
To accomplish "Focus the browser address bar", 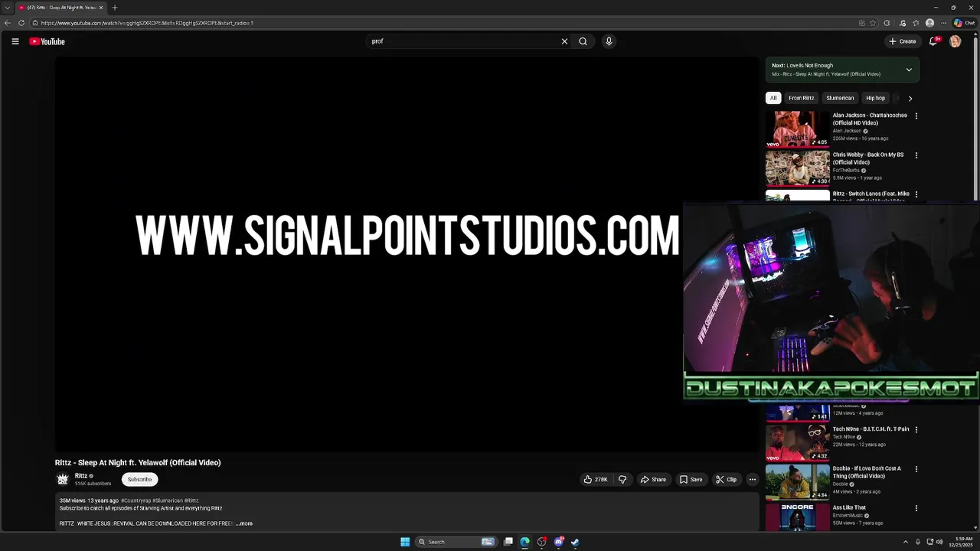I will tap(444, 23).
